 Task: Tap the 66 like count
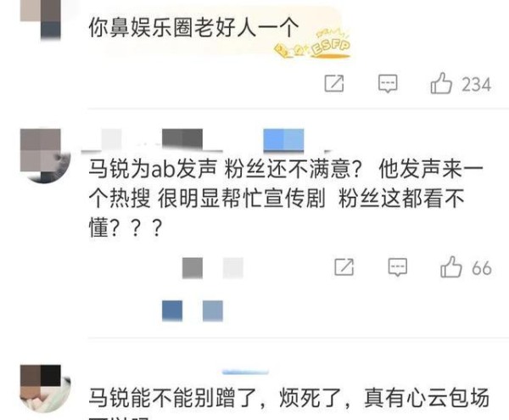(x=482, y=268)
